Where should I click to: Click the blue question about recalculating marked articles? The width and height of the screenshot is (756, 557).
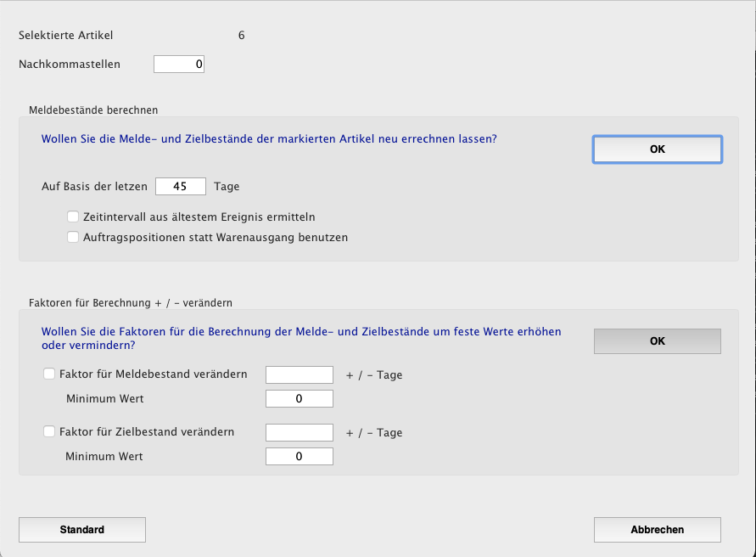point(269,138)
